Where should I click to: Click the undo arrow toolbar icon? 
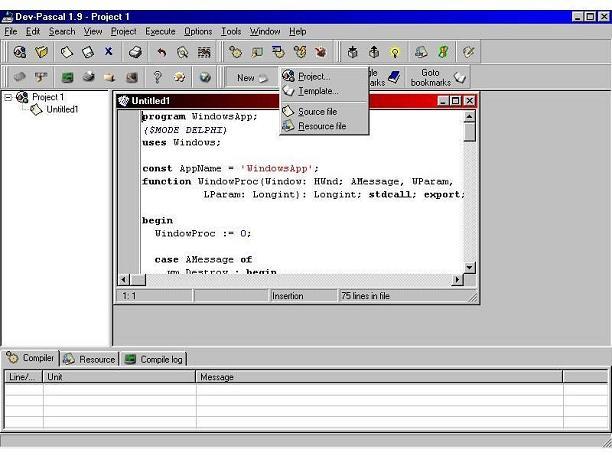(161, 52)
